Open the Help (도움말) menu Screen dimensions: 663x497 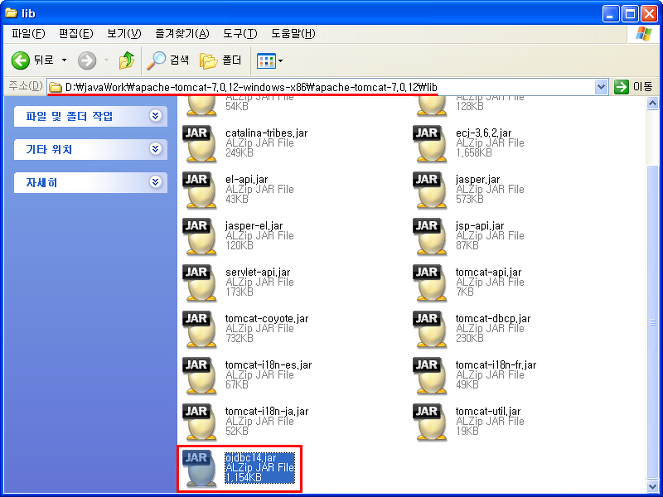click(x=293, y=33)
